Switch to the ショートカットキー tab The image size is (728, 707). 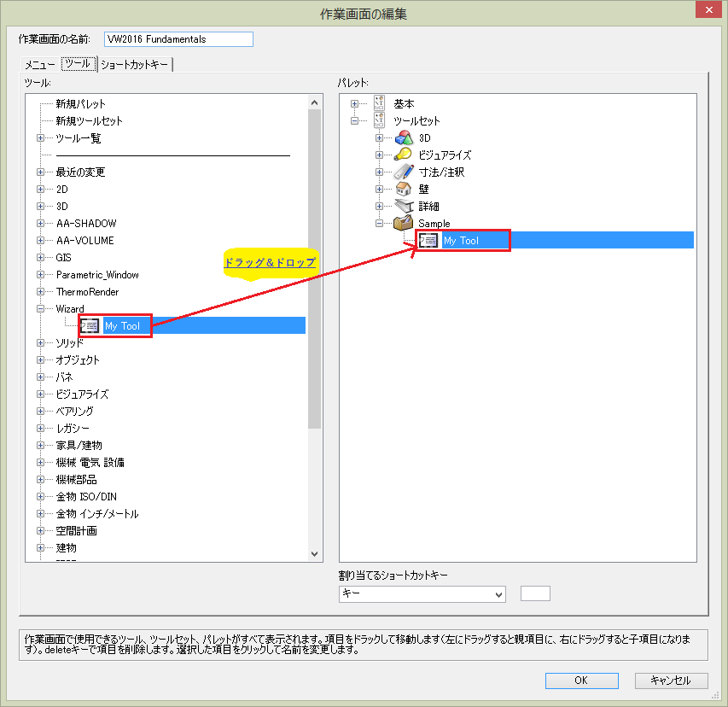point(135,65)
